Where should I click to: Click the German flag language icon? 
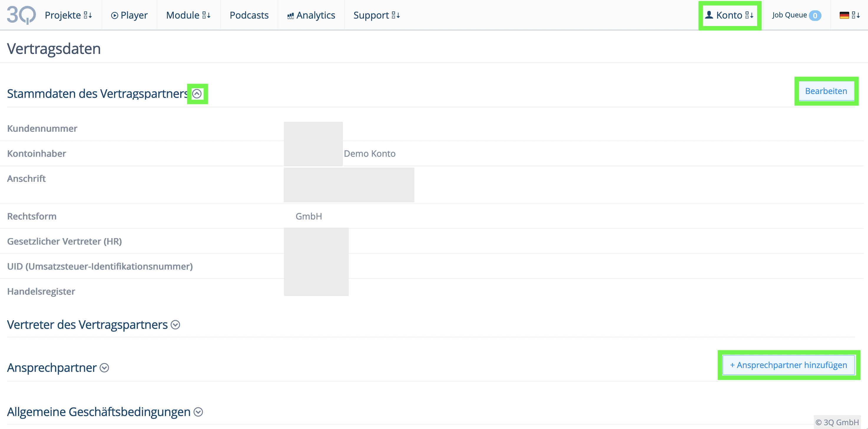[x=844, y=15]
